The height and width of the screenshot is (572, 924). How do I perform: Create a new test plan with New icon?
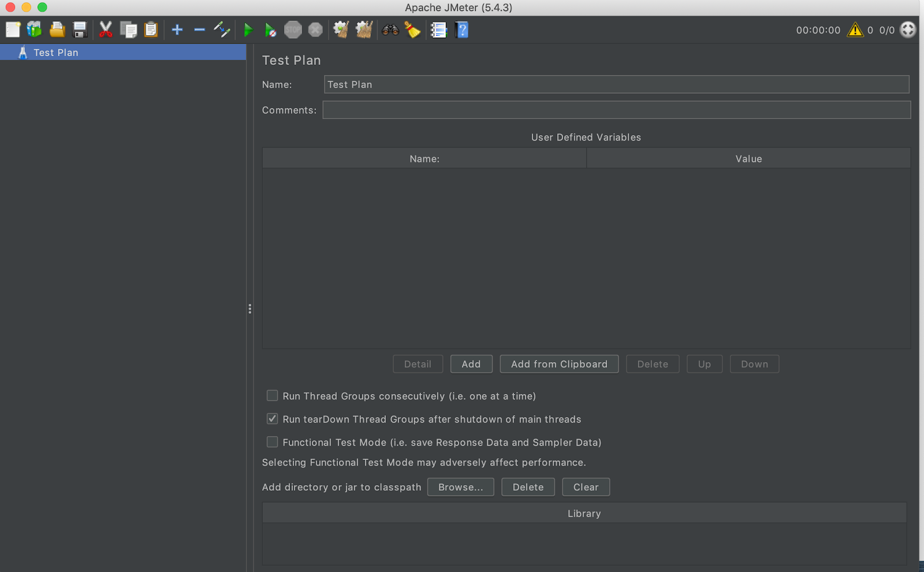pos(13,29)
